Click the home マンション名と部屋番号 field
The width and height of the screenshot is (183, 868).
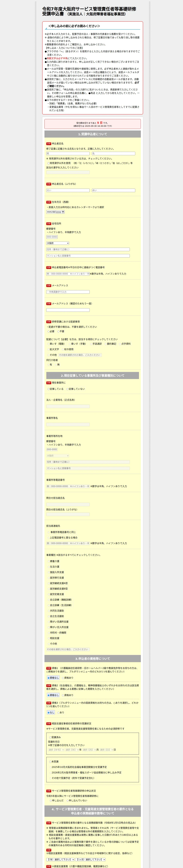(88, 256)
